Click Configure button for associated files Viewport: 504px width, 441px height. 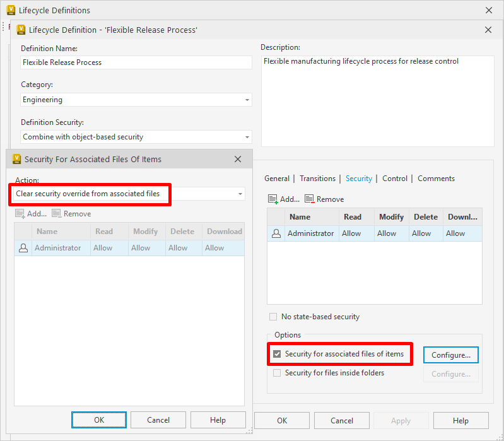point(450,355)
